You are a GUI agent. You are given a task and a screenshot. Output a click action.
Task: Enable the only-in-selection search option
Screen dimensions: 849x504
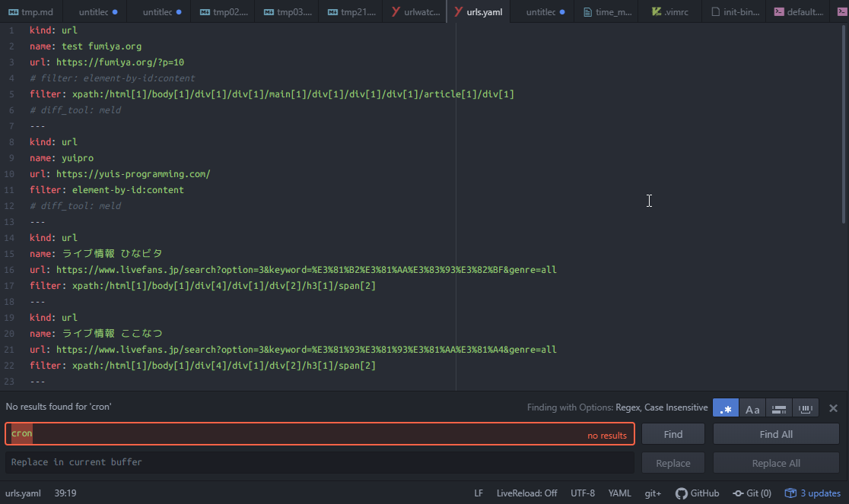(x=778, y=408)
